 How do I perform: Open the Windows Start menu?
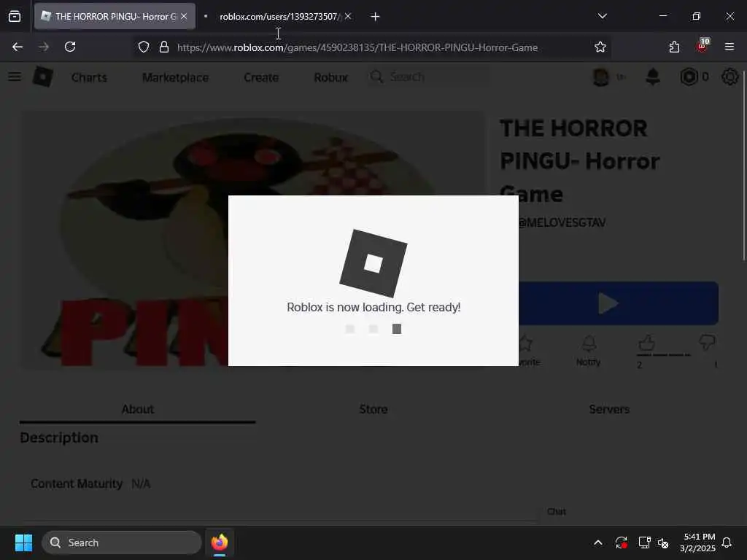coord(23,542)
